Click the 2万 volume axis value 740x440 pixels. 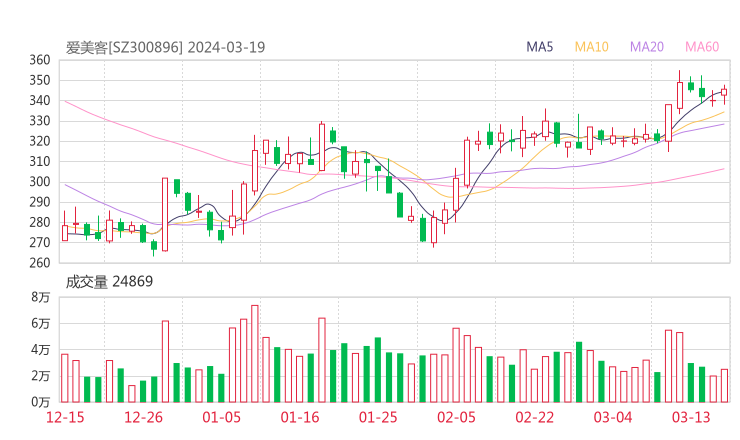click(41, 376)
